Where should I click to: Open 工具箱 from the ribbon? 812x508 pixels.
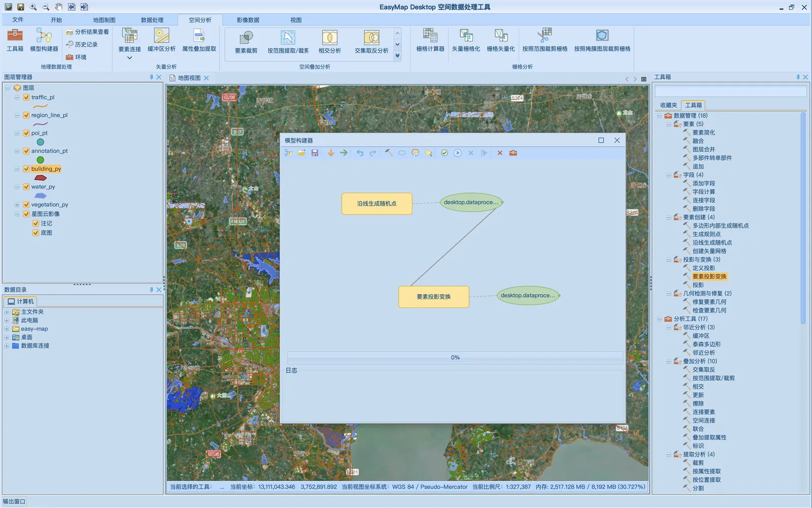click(15, 40)
